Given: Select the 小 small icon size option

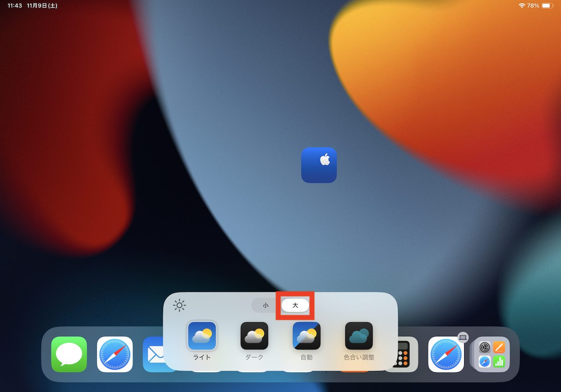Looking at the screenshot, I should [266, 306].
